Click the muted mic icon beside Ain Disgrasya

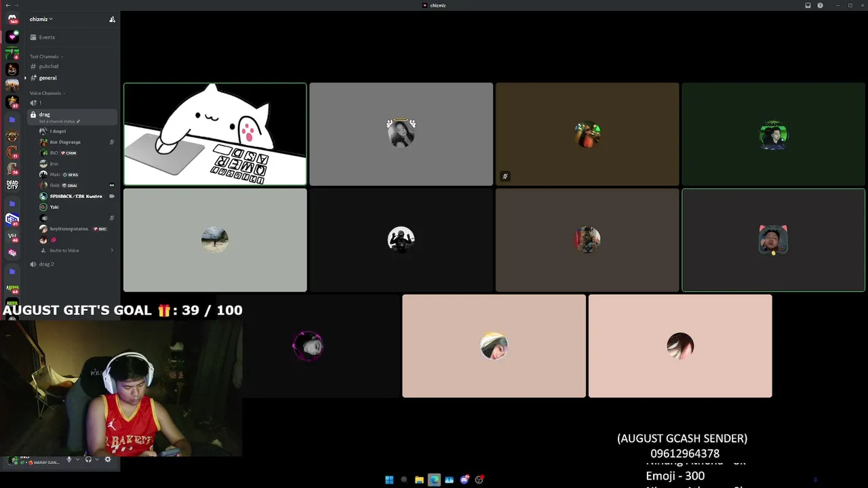click(x=112, y=142)
